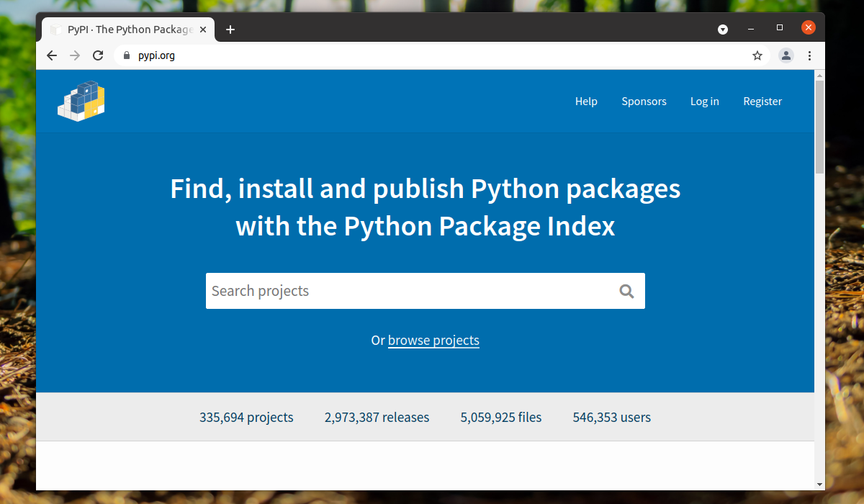864x504 pixels.
Task: Follow the browse projects link
Action: pos(433,340)
